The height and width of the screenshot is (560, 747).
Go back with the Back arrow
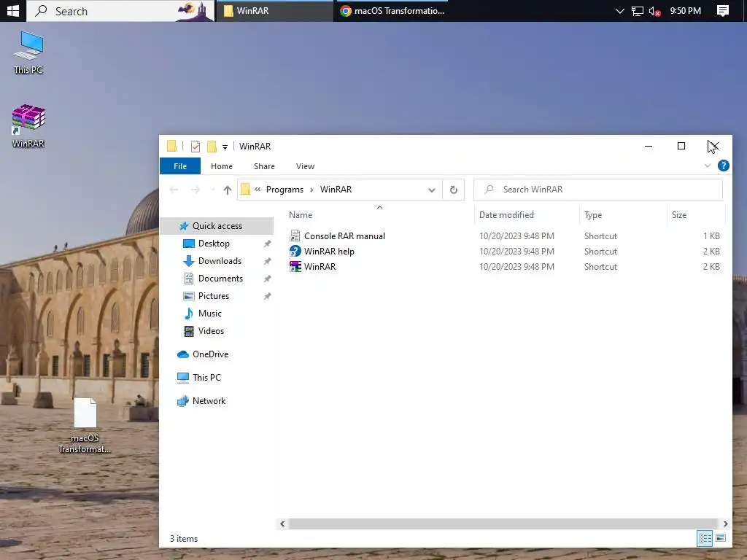pos(174,190)
